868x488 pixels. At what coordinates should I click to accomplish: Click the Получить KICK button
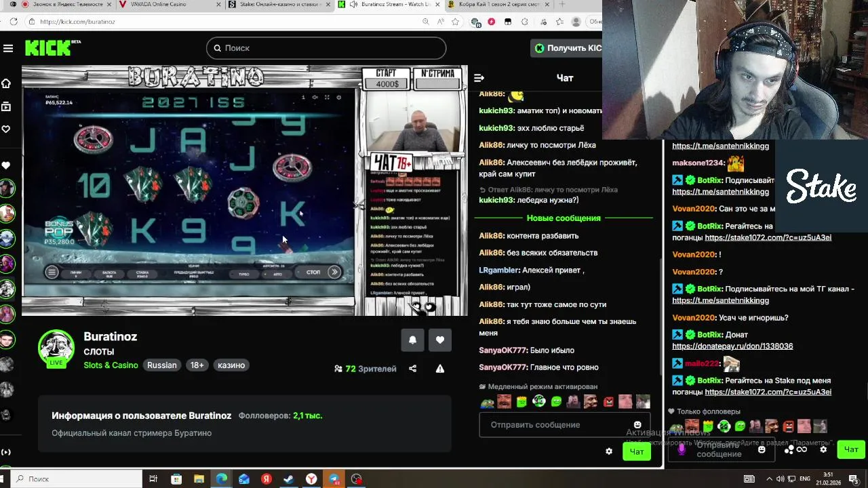[x=567, y=48]
